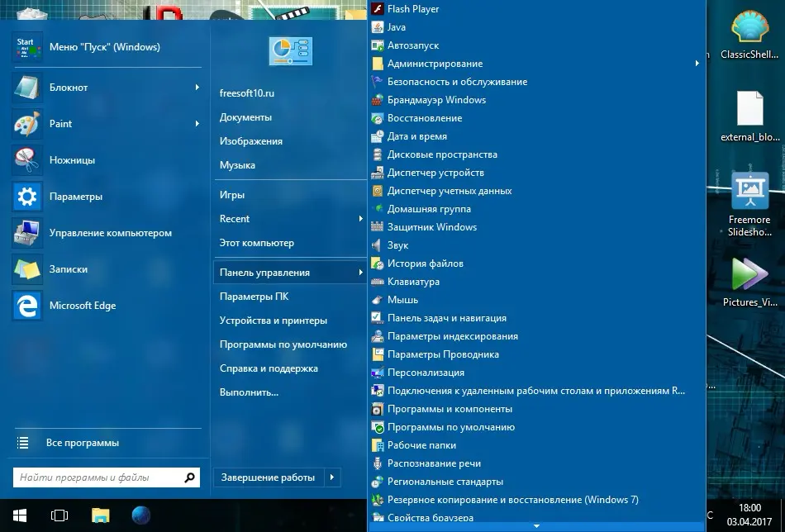Screen dimensions: 785x532
Task: Open Устройства и принтеры
Action: (x=274, y=321)
